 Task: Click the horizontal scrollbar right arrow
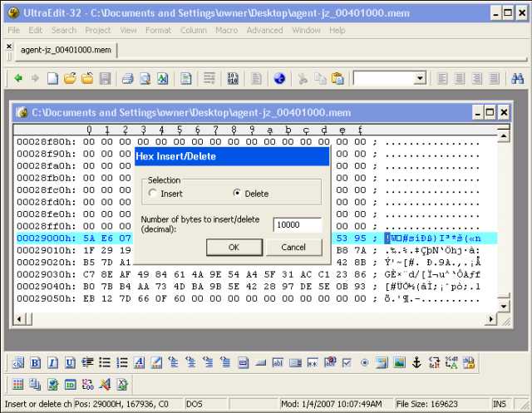[491, 319]
